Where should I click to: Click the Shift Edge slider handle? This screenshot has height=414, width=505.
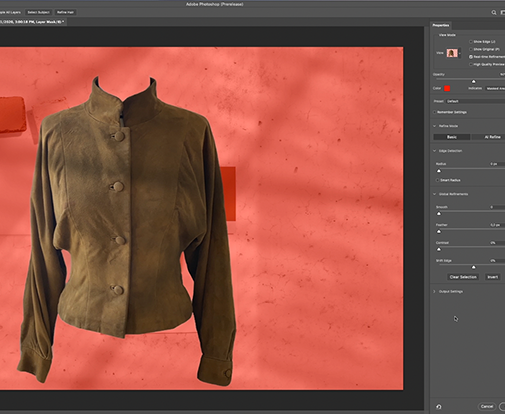coord(473,267)
